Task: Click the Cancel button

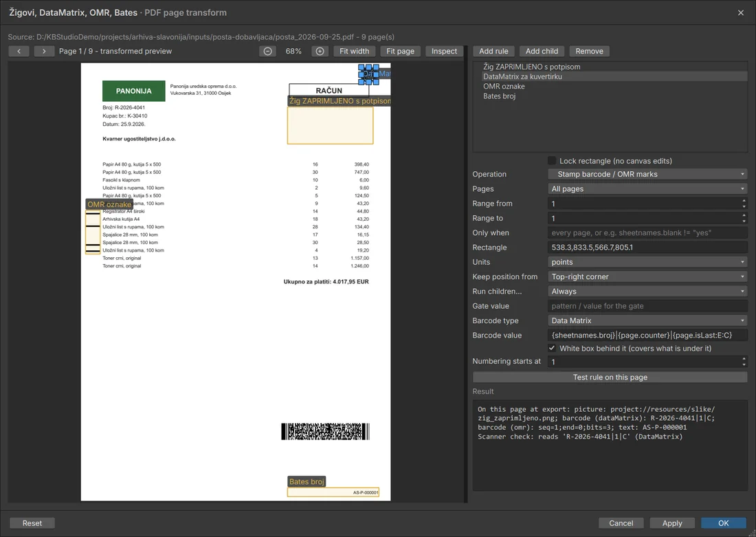Action: pyautogui.click(x=621, y=523)
